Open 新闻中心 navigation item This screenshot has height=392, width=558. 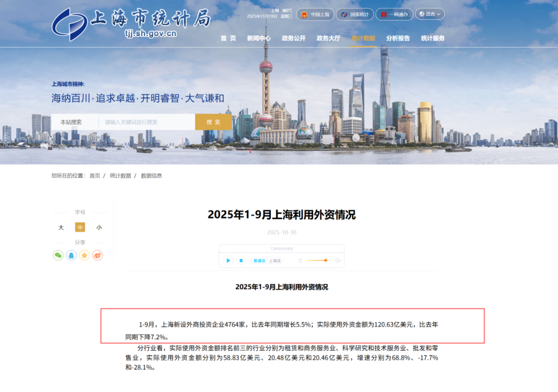(259, 38)
